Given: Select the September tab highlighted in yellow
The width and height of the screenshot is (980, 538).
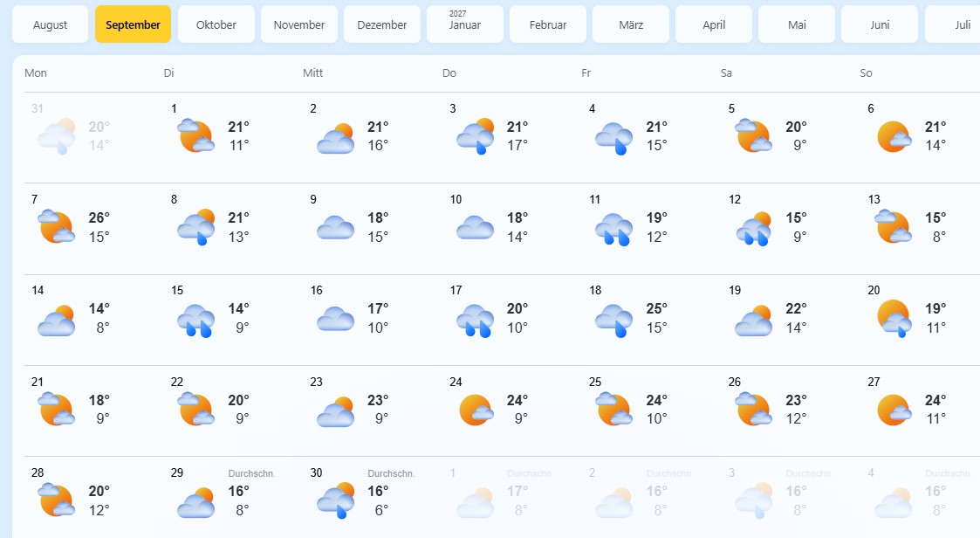Looking at the screenshot, I should pos(134,24).
